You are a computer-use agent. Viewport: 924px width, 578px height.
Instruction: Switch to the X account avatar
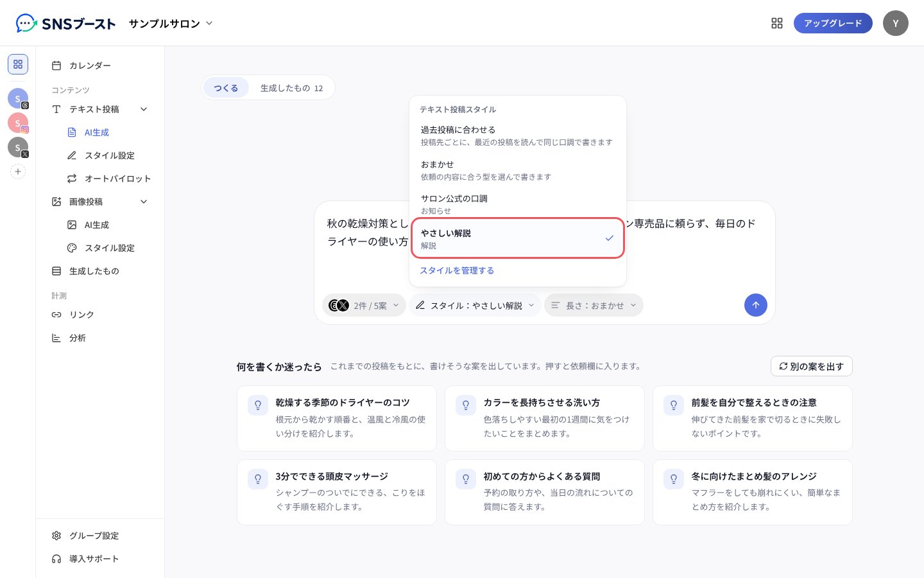pos(18,147)
